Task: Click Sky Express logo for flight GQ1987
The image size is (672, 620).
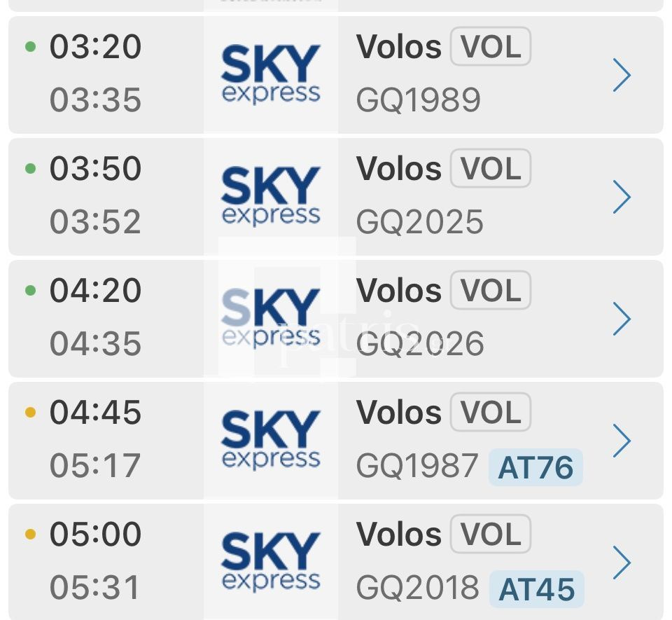Action: pyautogui.click(x=271, y=440)
